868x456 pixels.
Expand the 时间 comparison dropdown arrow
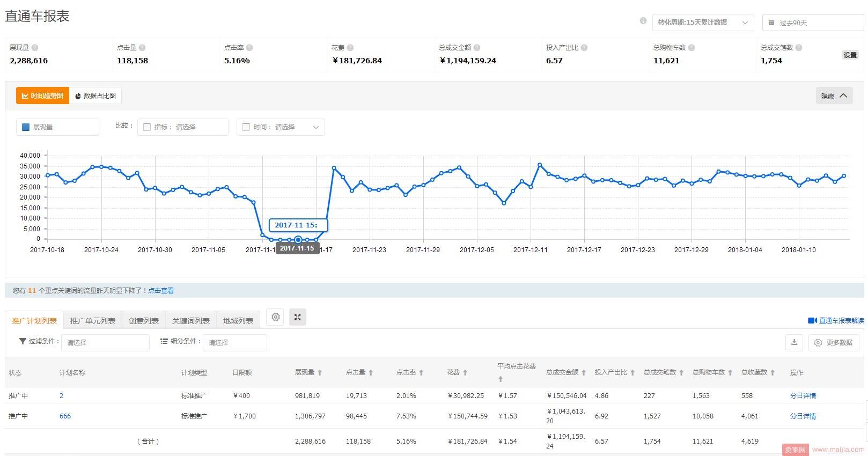[x=316, y=127]
